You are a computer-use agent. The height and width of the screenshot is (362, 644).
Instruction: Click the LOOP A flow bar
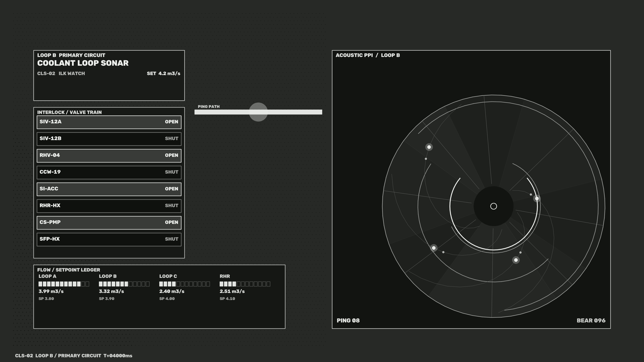click(64, 284)
